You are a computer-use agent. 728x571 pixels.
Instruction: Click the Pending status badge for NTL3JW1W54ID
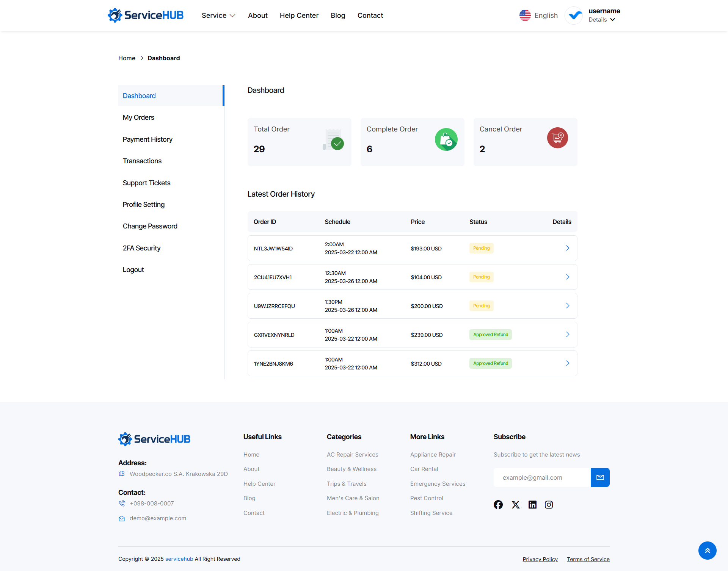pos(482,248)
